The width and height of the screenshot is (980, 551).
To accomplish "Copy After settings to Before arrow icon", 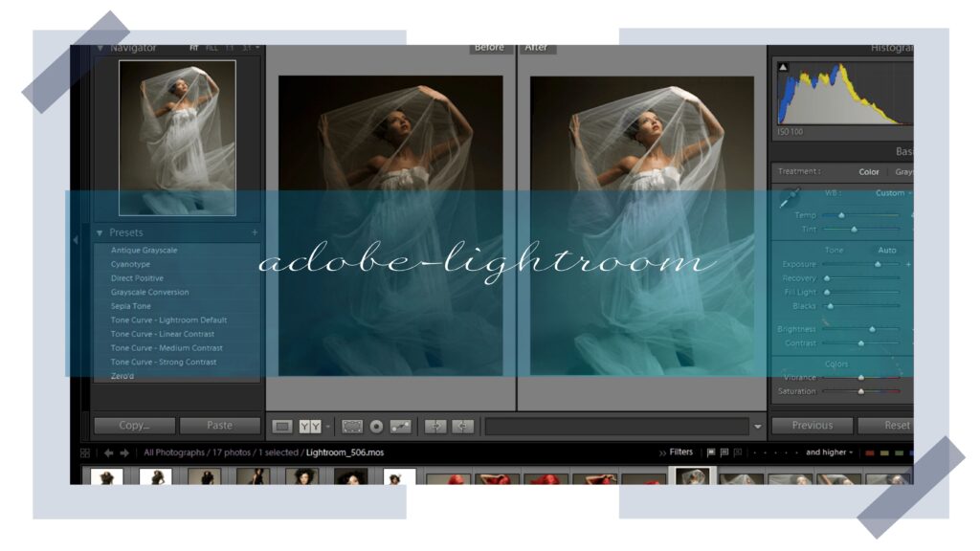I will (x=462, y=426).
